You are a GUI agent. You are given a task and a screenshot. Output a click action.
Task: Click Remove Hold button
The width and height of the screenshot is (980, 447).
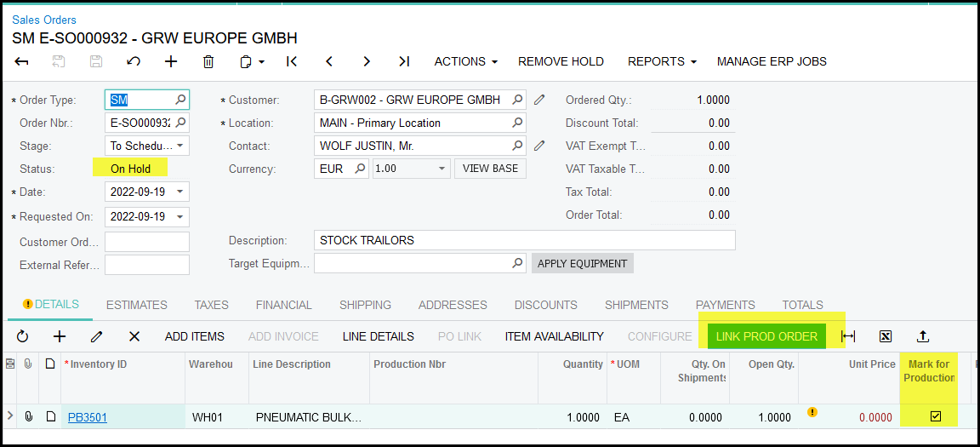(561, 61)
